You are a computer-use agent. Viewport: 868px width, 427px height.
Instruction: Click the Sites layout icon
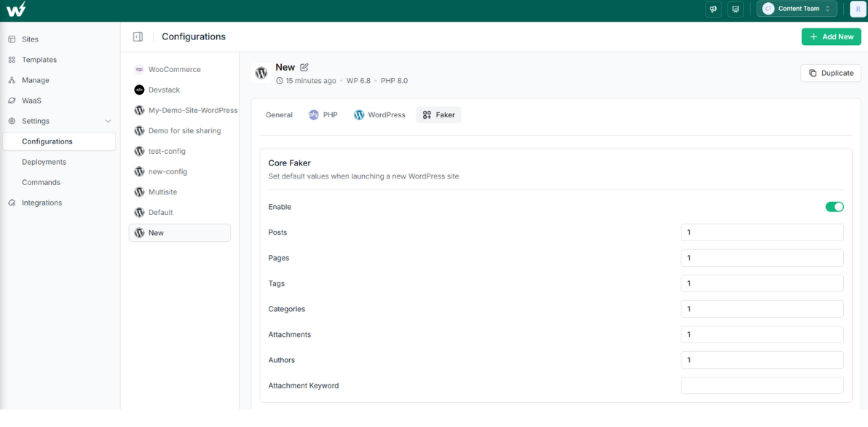(12, 39)
